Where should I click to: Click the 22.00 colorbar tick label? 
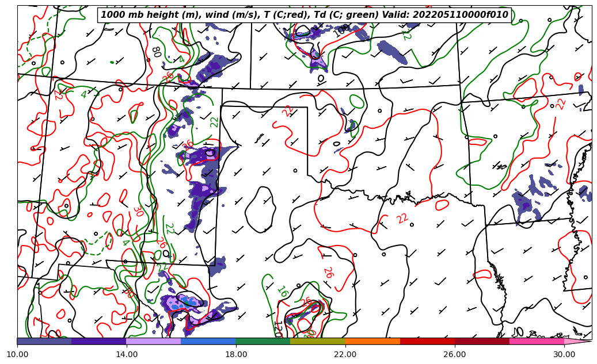(x=345, y=355)
